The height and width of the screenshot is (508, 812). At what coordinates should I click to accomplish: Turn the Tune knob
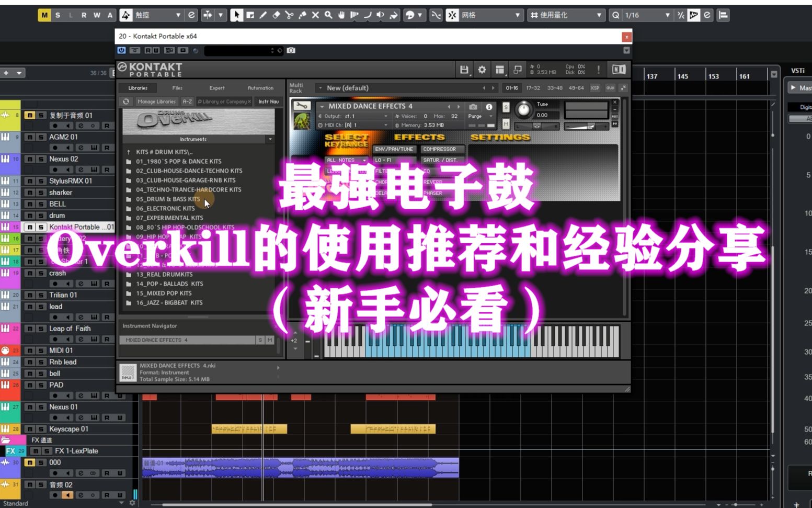click(x=523, y=109)
